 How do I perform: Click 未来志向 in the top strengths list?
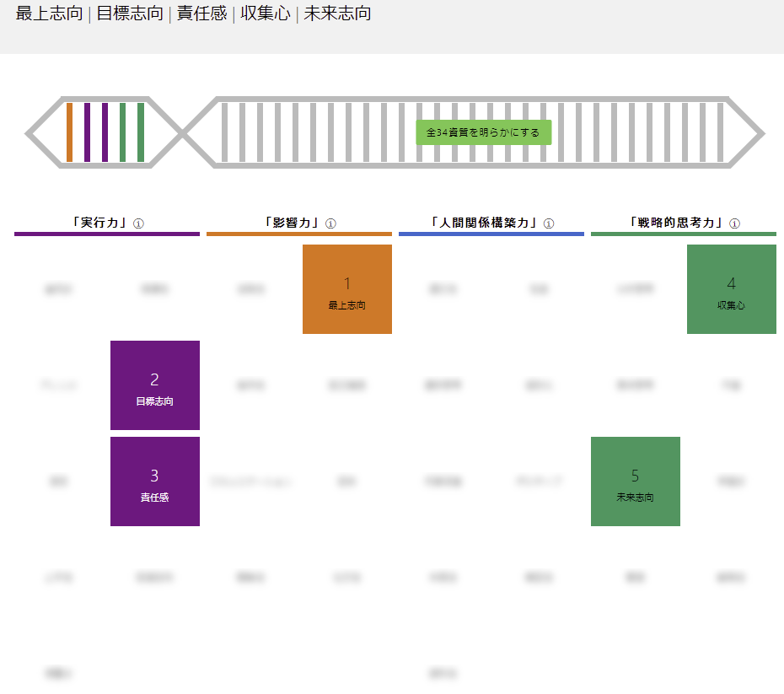(x=337, y=13)
